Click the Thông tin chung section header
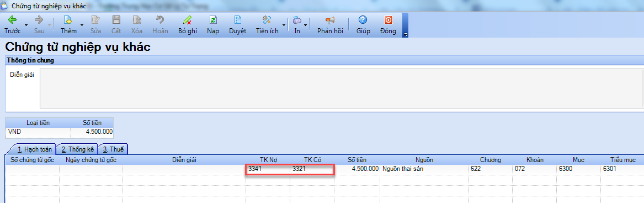 pyautogui.click(x=324, y=60)
